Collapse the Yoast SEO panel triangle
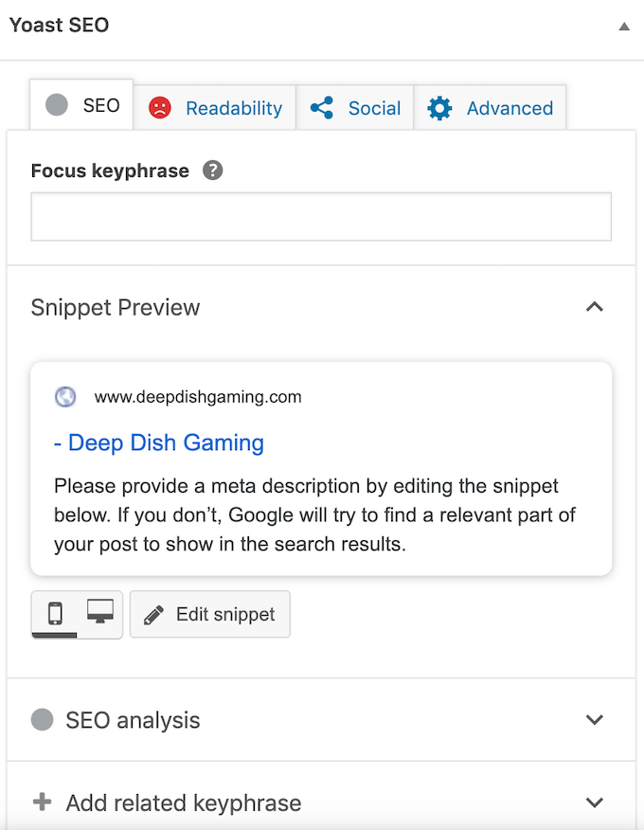This screenshot has width=644, height=830. point(624,27)
